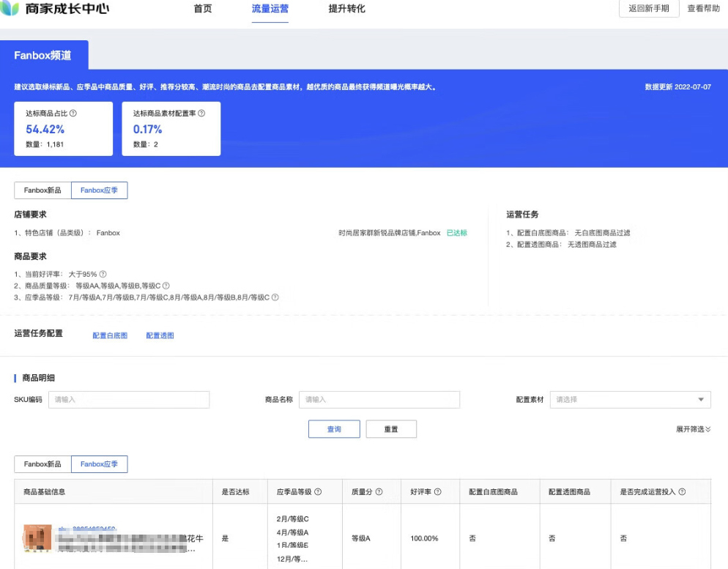Open the 达标商品素材配置率 help tooltip icon
Screen dimensions: 728x569
pos(202,114)
